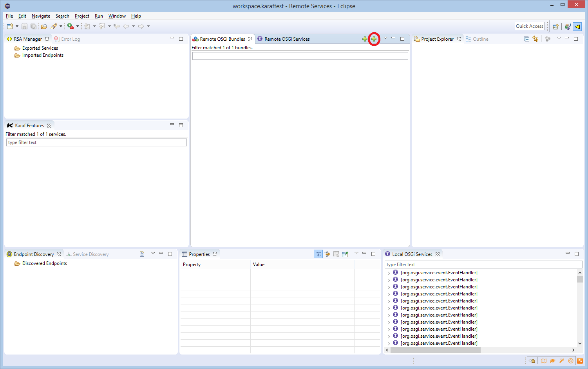Toggle Show Categories in Properties view
Viewport: 588px width, 369px height.
(x=318, y=254)
